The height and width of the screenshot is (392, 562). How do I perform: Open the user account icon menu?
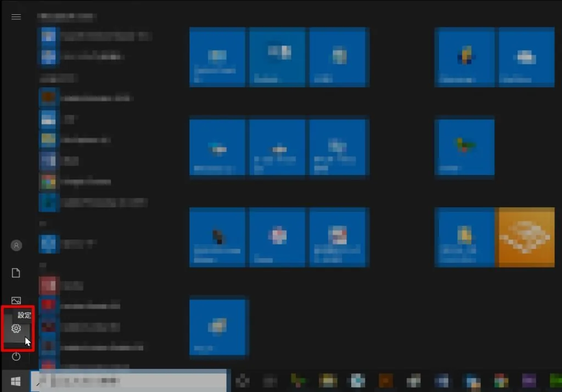point(16,246)
